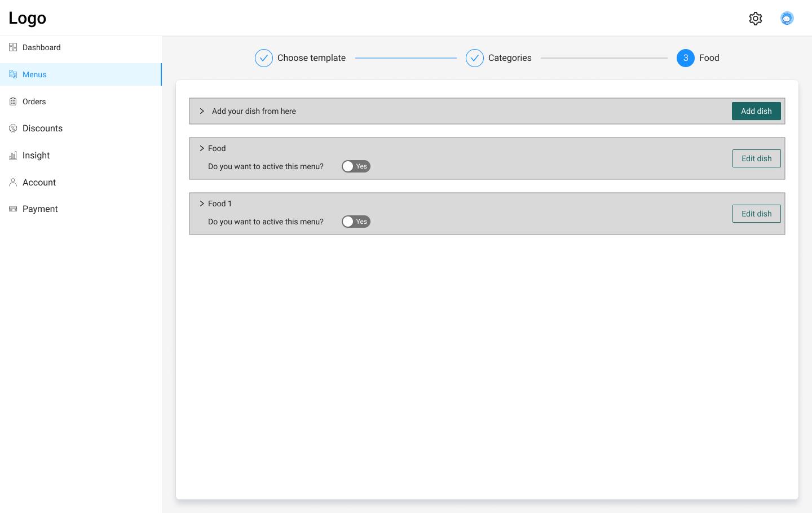Toggle the Food menu active switch
The height and width of the screenshot is (513, 812).
[356, 166]
